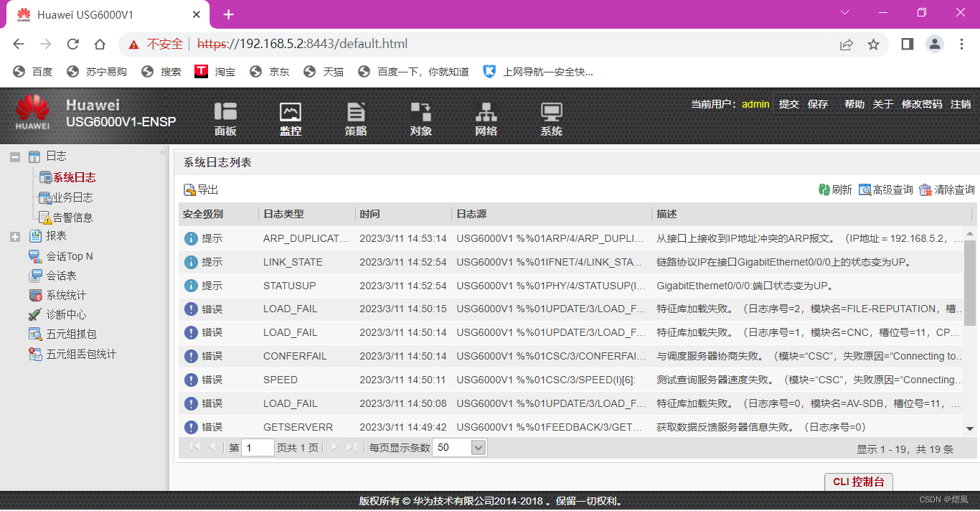Select the LINK_STATE log row
This screenshot has height=511, width=980.
tap(571, 262)
